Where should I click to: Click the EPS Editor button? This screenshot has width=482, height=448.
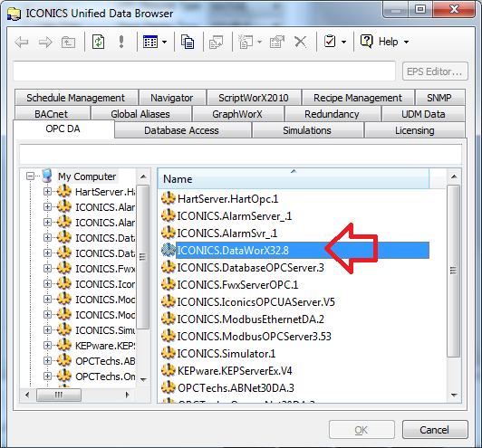435,71
